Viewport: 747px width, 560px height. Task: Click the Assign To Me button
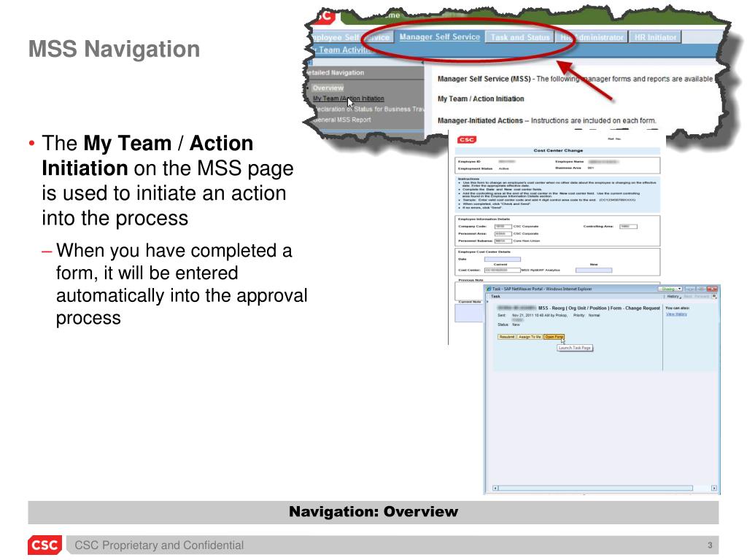tap(530, 337)
